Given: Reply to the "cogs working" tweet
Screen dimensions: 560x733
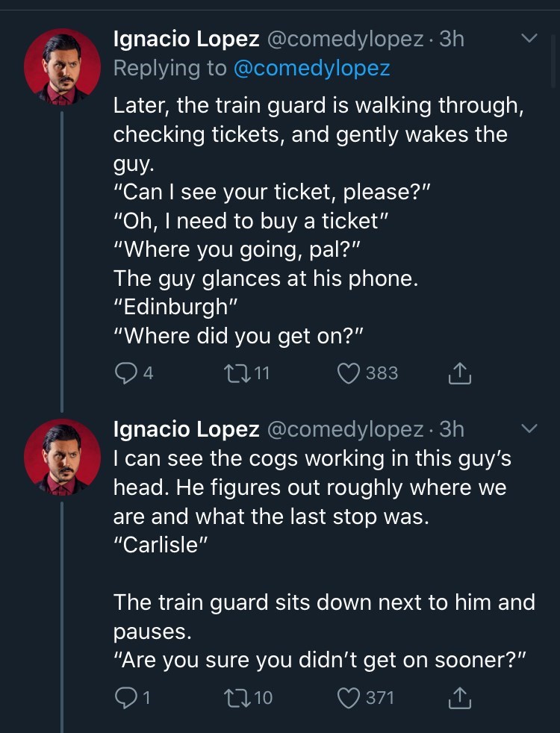Looking at the screenshot, I should 126,698.
